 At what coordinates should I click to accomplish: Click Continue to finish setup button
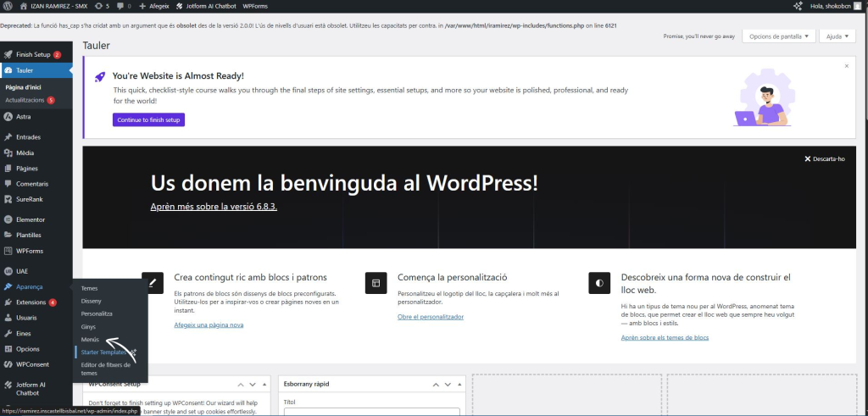coord(148,120)
